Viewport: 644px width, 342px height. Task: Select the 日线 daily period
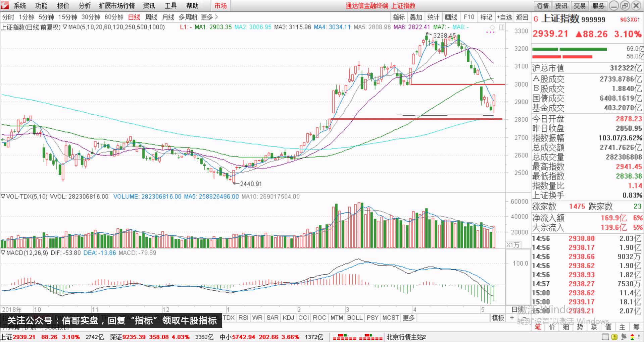click(134, 17)
